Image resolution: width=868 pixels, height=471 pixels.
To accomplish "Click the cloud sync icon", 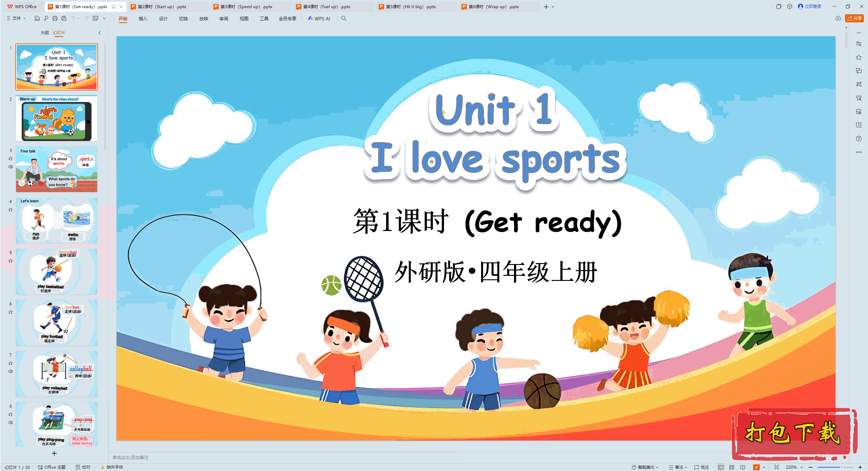I will (x=838, y=18).
